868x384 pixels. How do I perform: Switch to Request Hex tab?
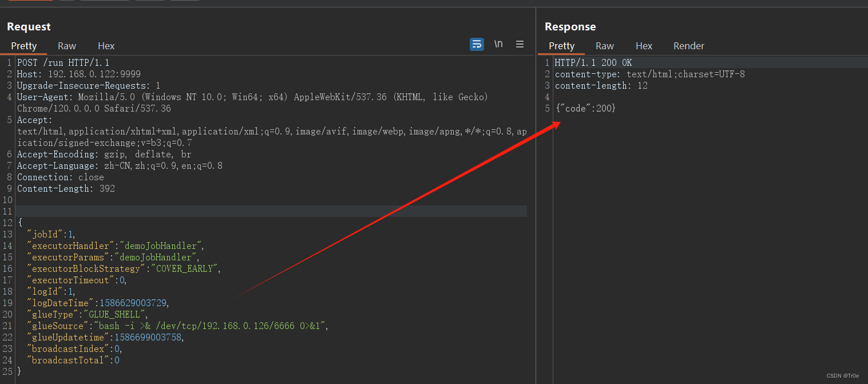point(106,46)
